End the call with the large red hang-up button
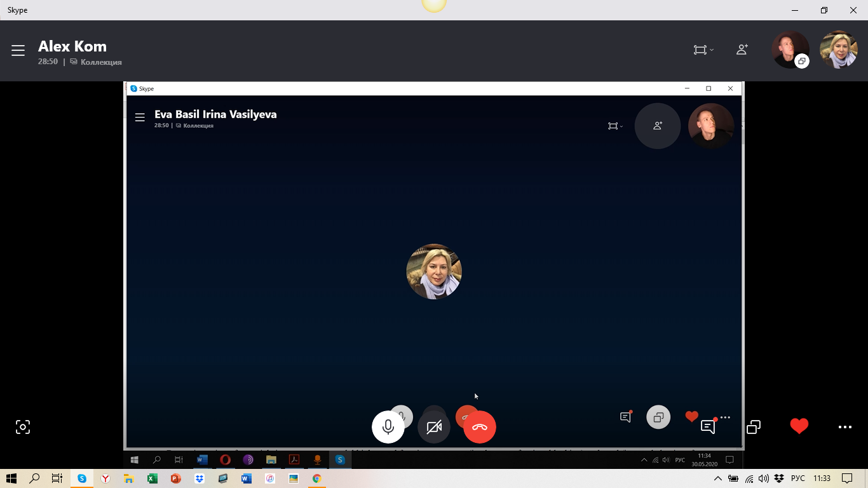Image resolution: width=868 pixels, height=488 pixels. pos(480,427)
